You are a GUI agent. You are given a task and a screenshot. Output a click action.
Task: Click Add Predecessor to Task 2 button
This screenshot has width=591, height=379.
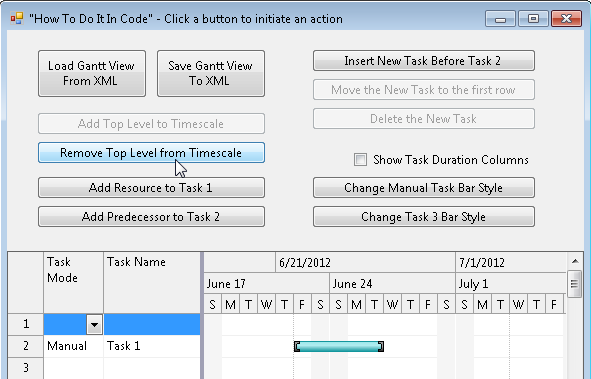pos(151,217)
